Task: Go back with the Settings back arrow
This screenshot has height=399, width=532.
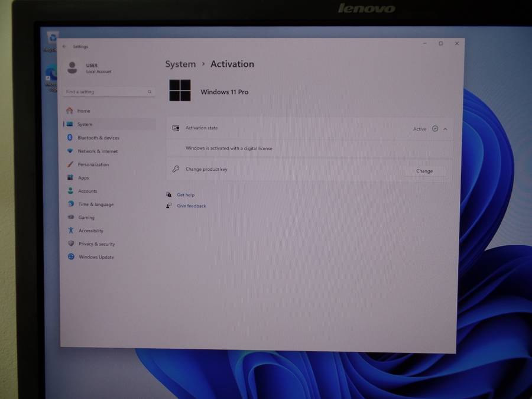Action: click(64, 46)
